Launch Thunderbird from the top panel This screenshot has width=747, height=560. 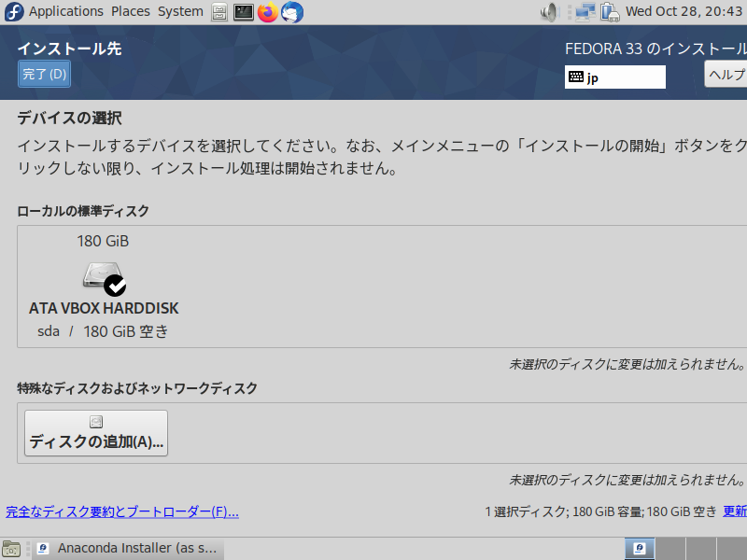coord(292,12)
